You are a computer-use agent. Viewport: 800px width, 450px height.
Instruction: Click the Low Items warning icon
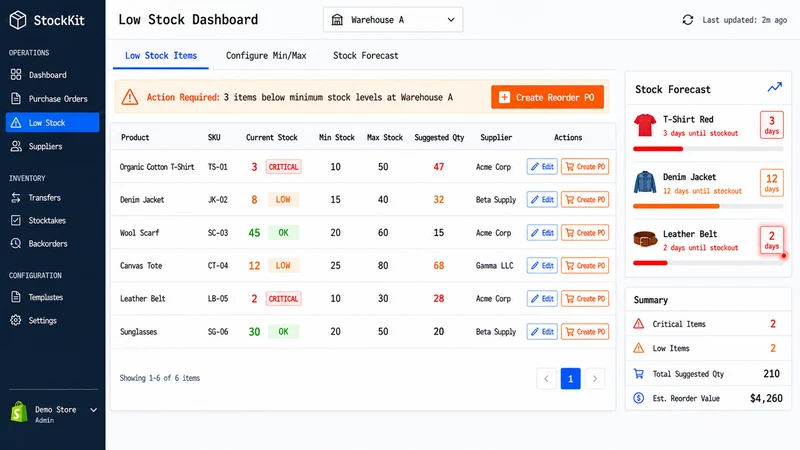pos(639,348)
